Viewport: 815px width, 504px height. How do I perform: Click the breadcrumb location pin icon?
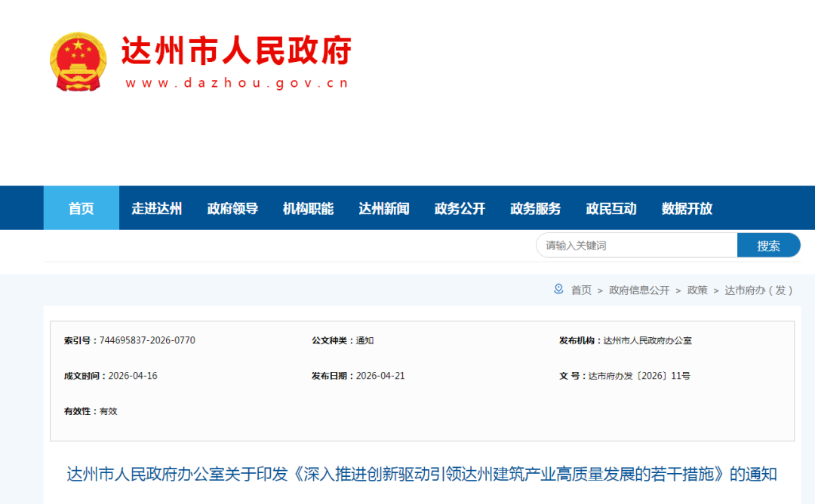[557, 289]
